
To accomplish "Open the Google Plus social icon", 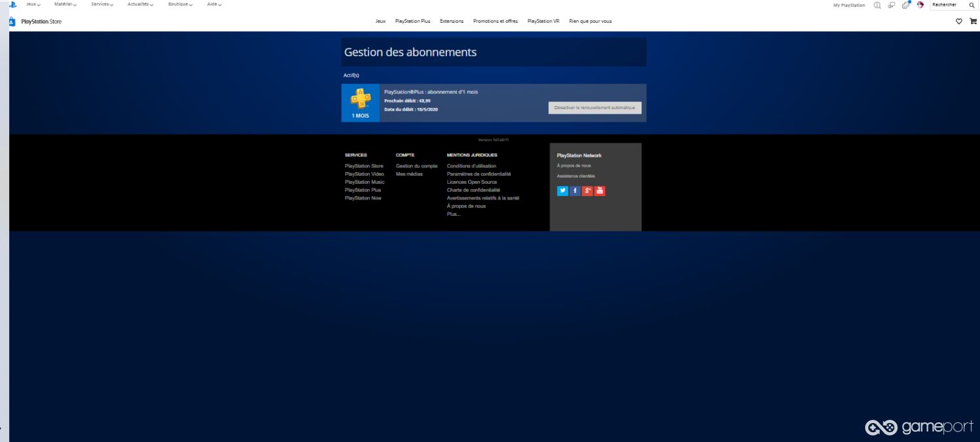I will 587,191.
